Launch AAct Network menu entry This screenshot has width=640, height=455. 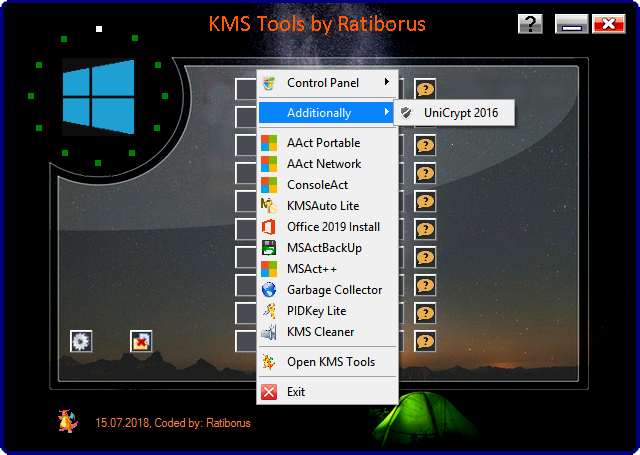(x=324, y=164)
